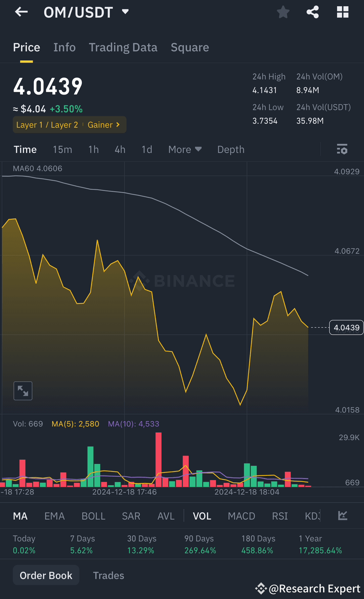
Task: Open the grid apps menu
Action: (x=342, y=12)
